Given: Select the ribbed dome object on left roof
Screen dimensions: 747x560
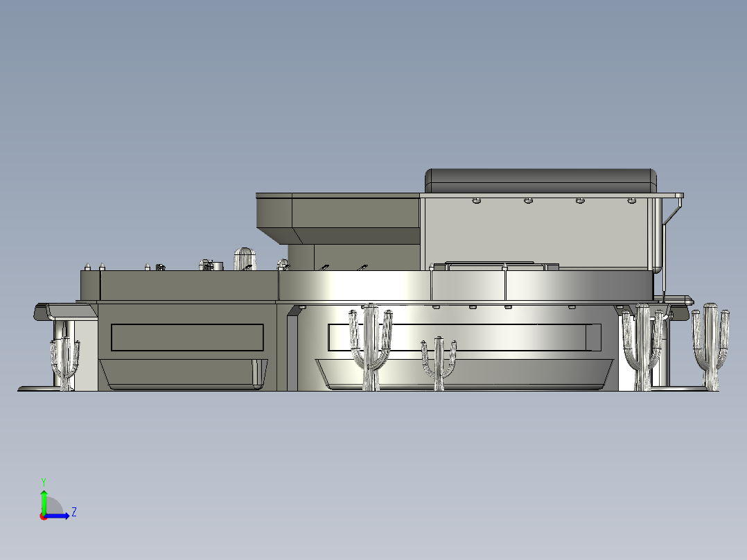Looking at the screenshot, I should click(245, 259).
